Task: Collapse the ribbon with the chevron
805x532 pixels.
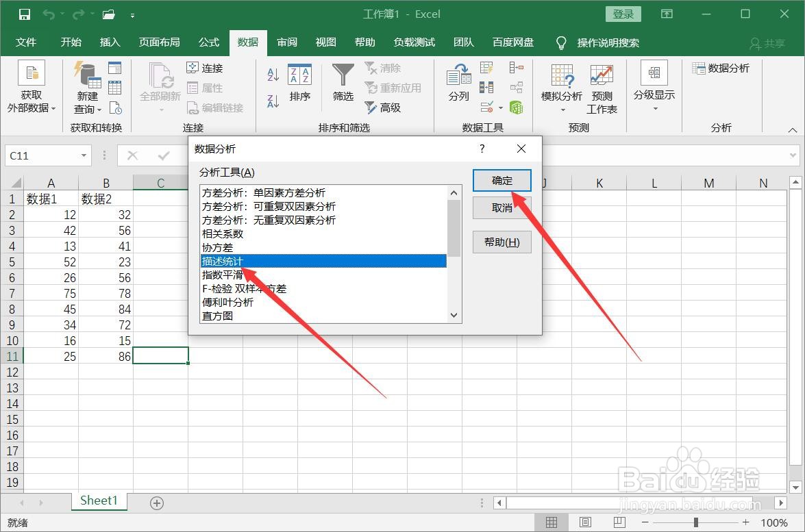Action: pos(793,130)
